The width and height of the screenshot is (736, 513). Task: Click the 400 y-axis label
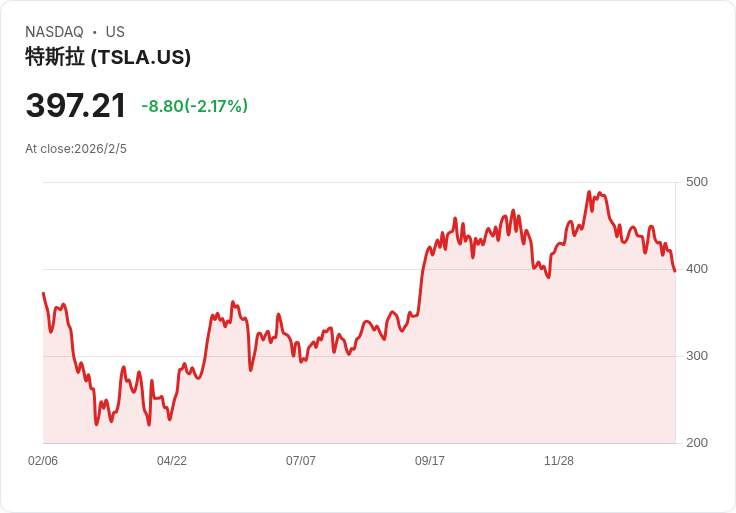[696, 269]
